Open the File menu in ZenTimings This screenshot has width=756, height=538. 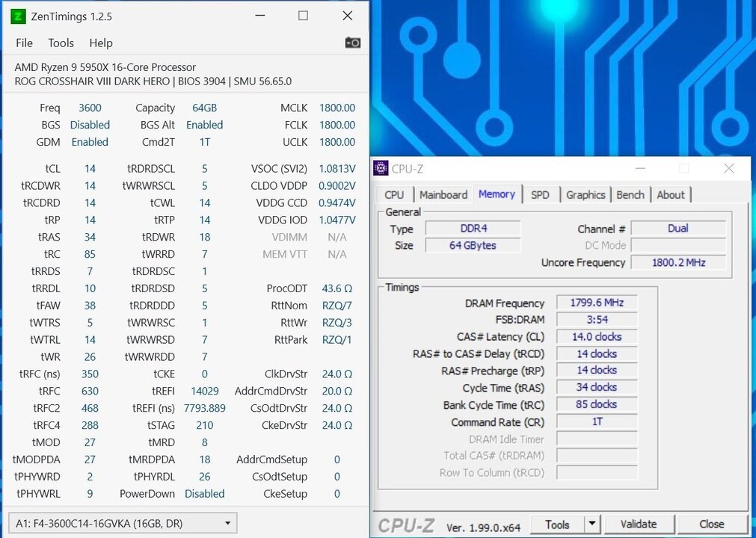pos(24,43)
